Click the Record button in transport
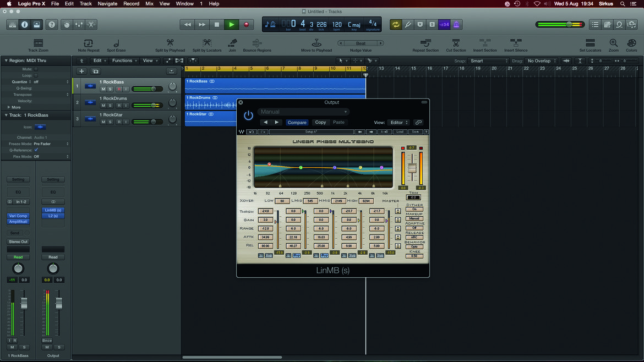644x362 pixels. [247, 25]
